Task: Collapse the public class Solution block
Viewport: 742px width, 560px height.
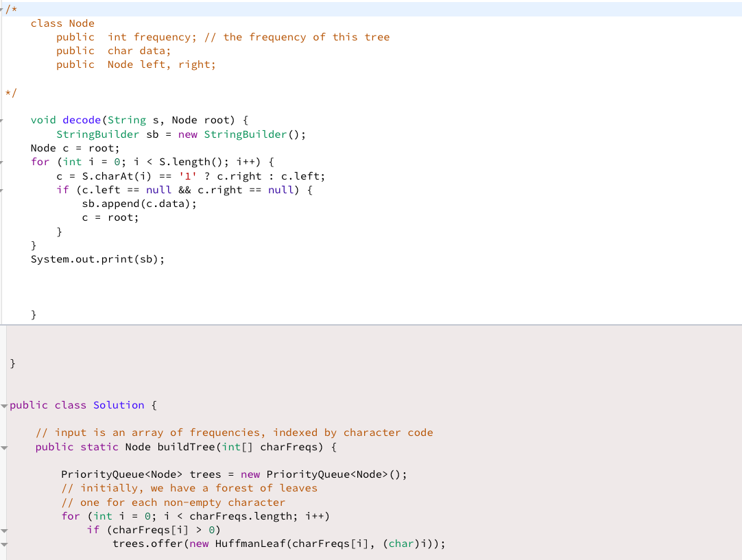Action: pos(3,405)
